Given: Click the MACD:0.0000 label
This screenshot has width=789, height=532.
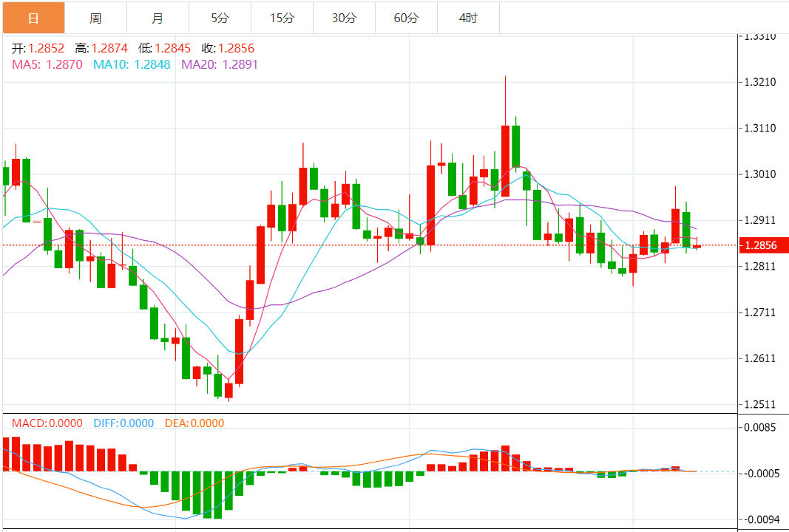Looking at the screenshot, I should click(x=47, y=423).
